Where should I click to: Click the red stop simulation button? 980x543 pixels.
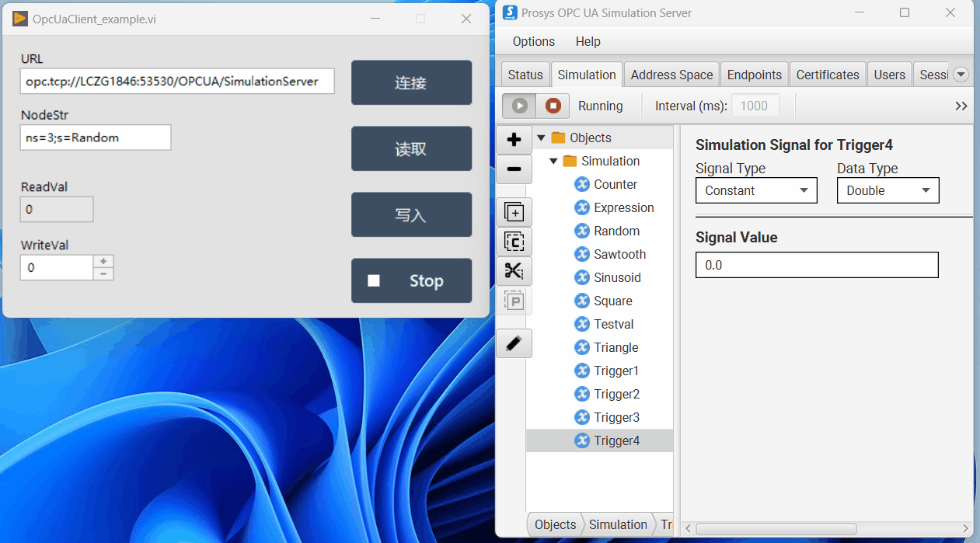click(x=553, y=106)
